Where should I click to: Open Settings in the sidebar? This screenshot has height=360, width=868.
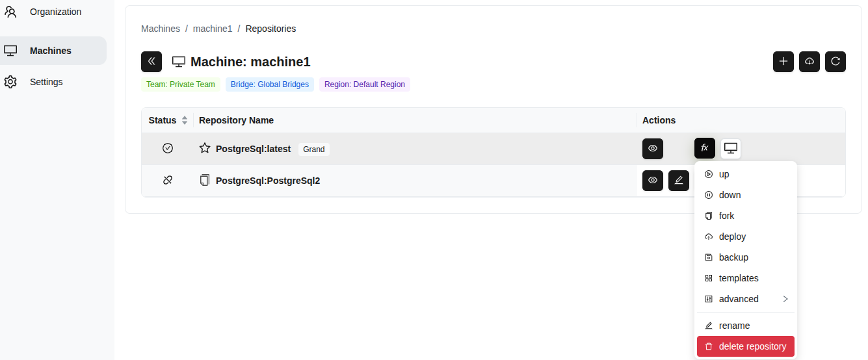point(46,82)
